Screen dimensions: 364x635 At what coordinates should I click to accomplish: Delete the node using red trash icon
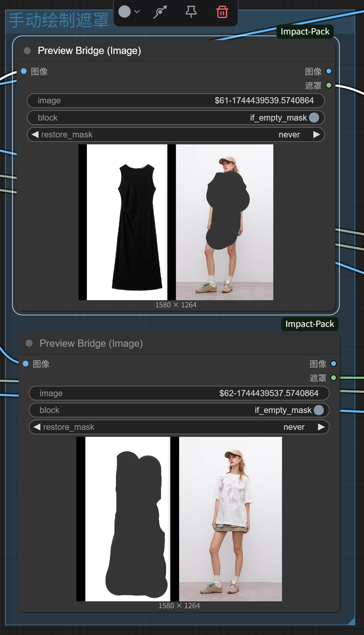222,12
